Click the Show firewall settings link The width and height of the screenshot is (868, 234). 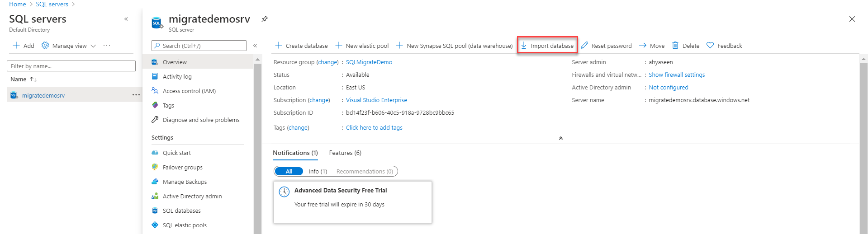(x=676, y=75)
